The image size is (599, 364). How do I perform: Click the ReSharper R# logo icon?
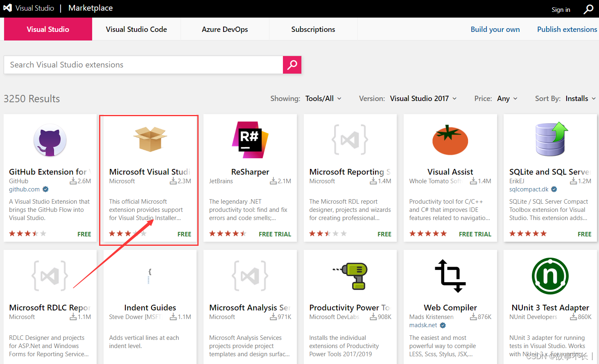[250, 140]
